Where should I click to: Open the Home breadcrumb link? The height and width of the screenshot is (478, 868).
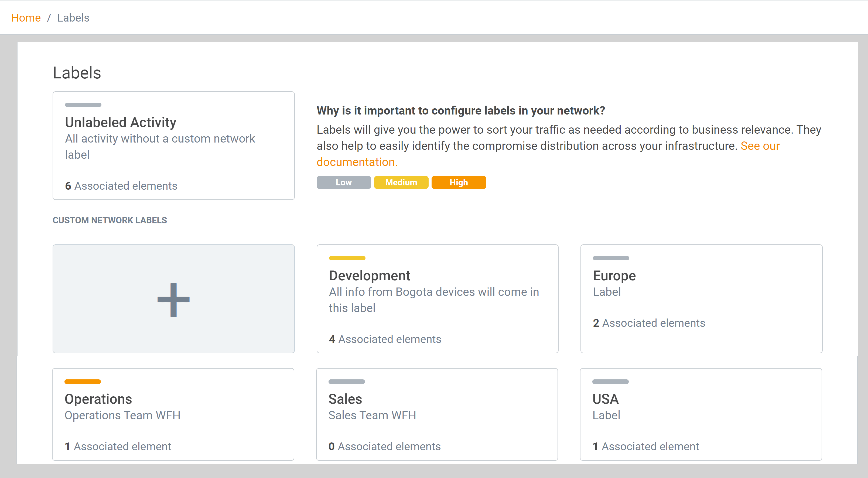pyautogui.click(x=26, y=18)
